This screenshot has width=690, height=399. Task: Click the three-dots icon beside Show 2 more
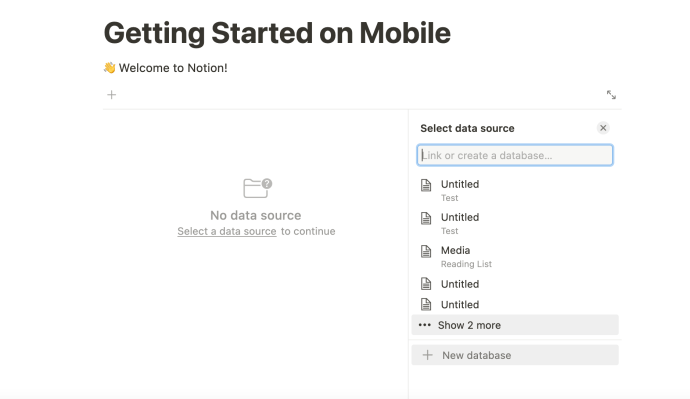(425, 325)
